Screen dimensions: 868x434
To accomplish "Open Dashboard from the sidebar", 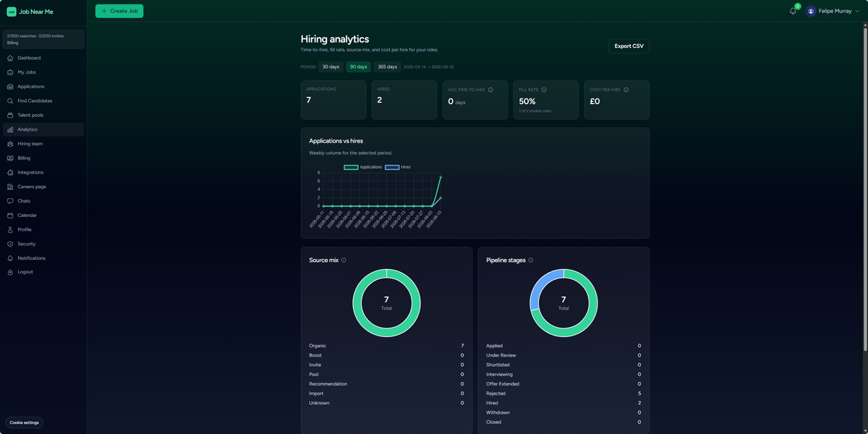I will [x=43, y=58].
